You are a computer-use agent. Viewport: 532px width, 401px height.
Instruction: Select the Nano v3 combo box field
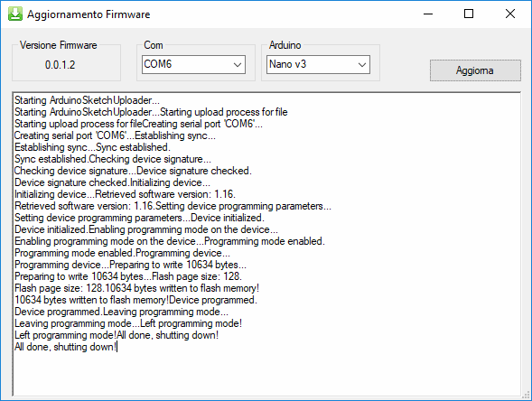318,64
